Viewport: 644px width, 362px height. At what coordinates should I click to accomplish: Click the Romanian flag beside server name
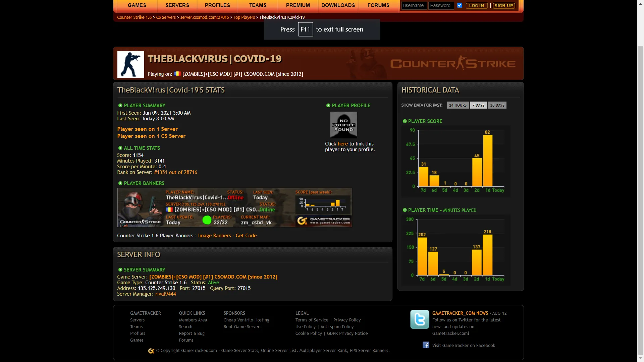tap(177, 74)
